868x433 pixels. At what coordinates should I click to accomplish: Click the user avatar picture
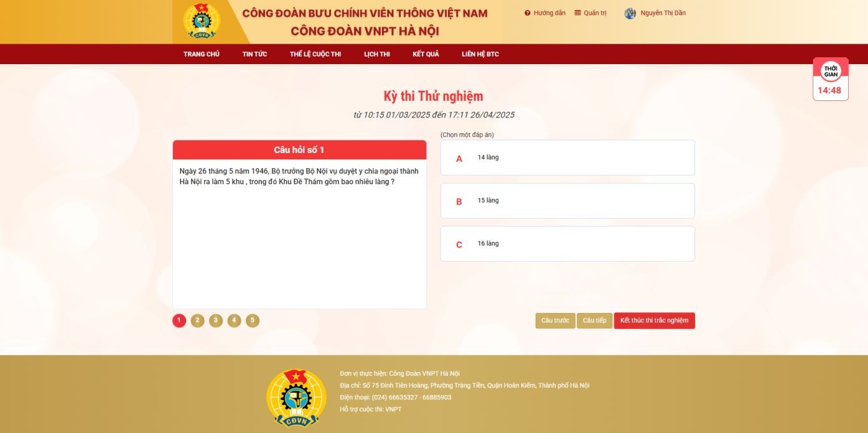click(630, 13)
